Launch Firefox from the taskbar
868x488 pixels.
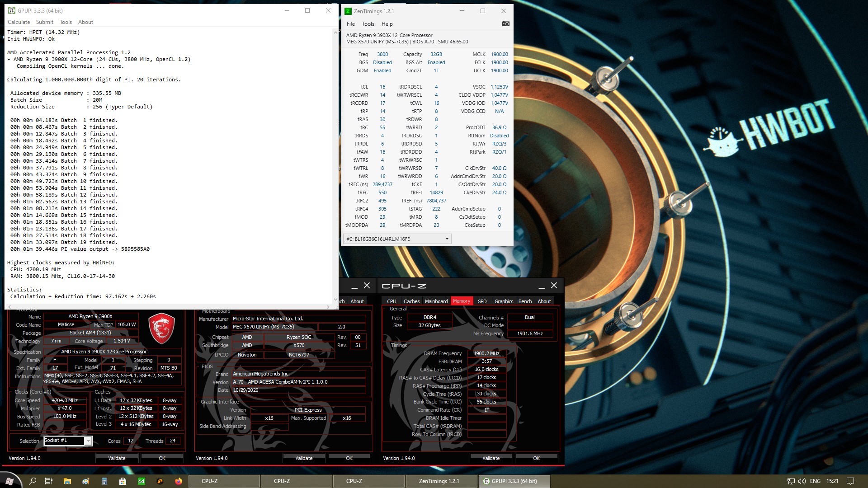[179, 481]
